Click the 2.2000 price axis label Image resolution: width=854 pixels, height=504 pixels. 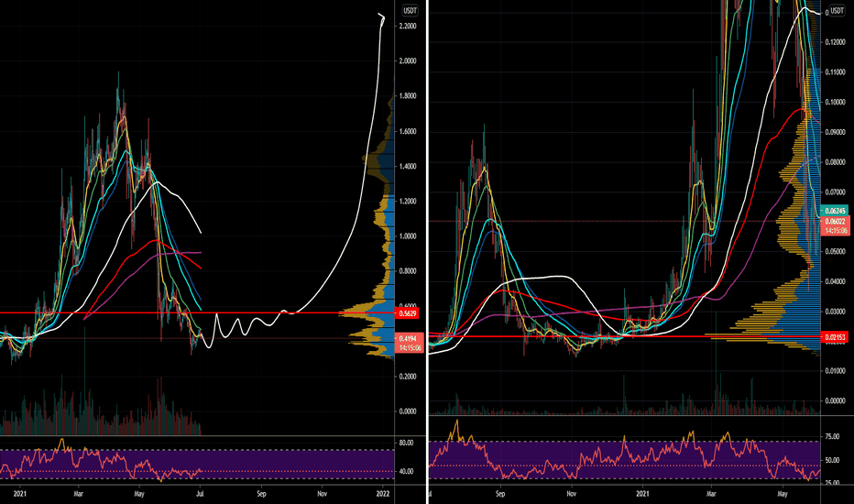[x=408, y=27]
